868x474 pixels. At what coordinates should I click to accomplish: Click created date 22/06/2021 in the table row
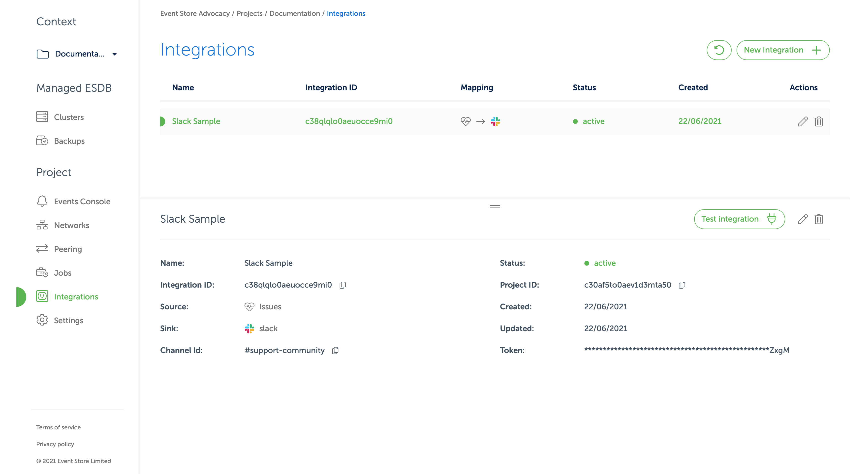[x=700, y=121]
